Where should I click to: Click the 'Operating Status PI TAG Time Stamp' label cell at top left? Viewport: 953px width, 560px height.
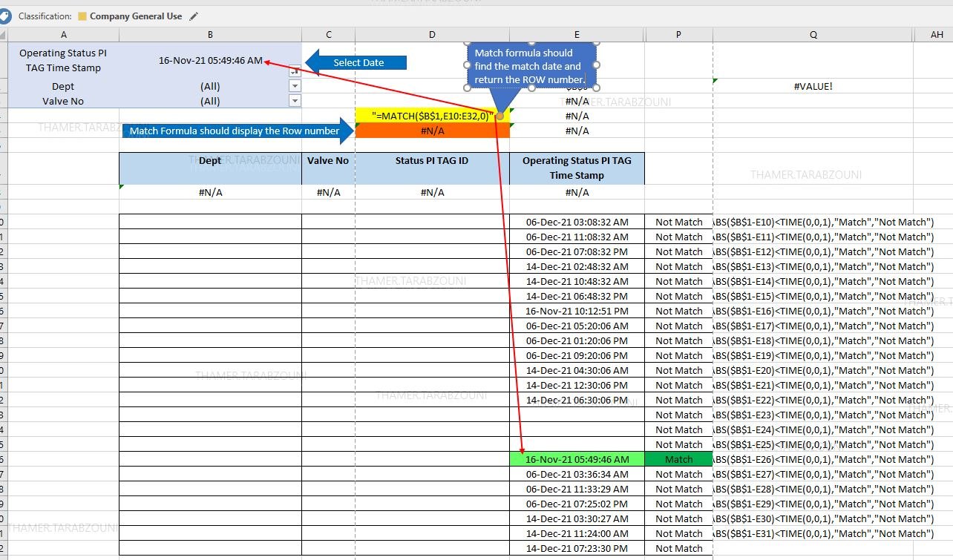coord(64,60)
